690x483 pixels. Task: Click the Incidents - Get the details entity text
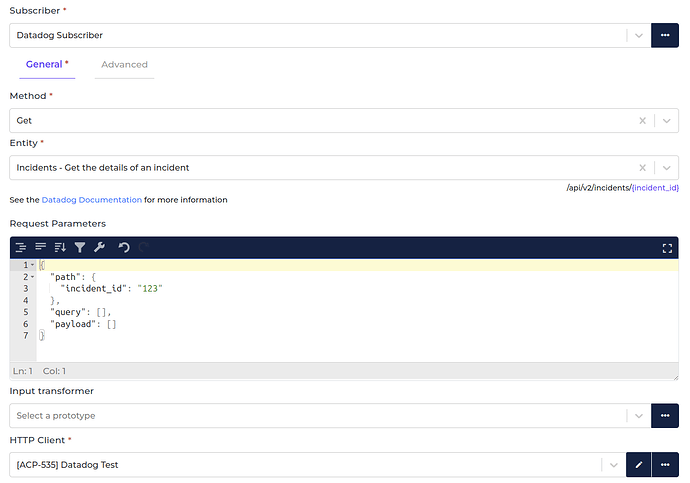103,168
